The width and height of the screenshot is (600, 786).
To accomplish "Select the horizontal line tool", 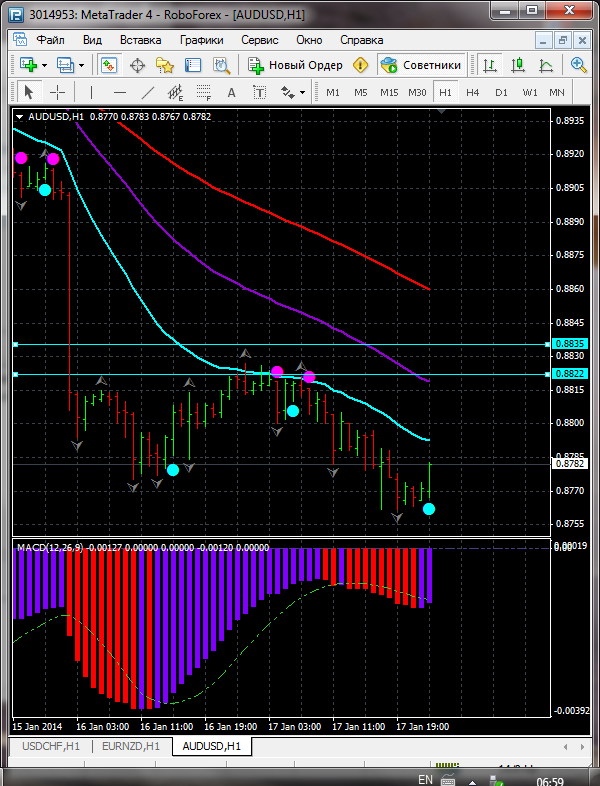I will 120,92.
